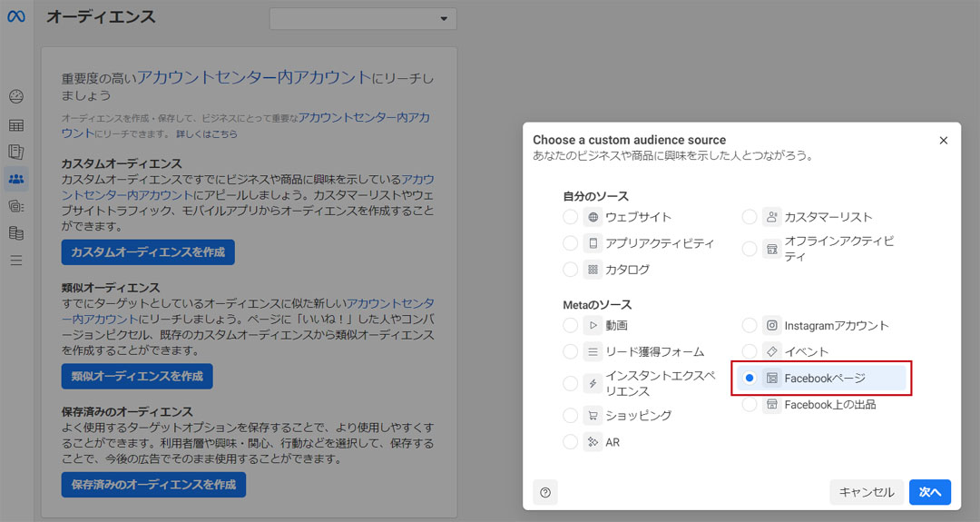The width and height of the screenshot is (980, 522).
Task: Choose the Instagramアカウント source option
Action: (x=750, y=325)
